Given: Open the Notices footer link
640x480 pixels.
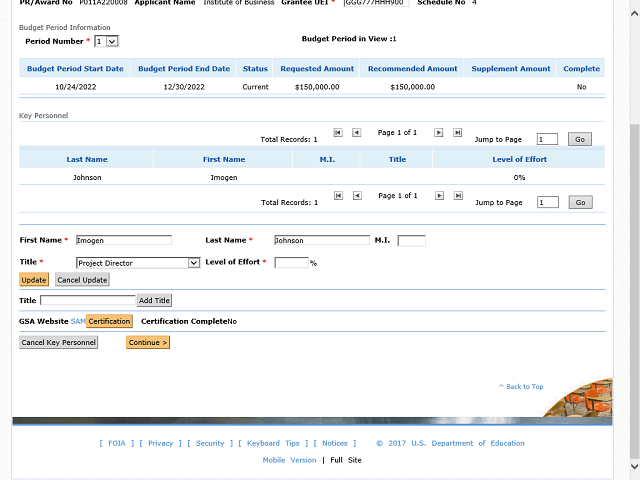Looking at the screenshot, I should point(335,443).
